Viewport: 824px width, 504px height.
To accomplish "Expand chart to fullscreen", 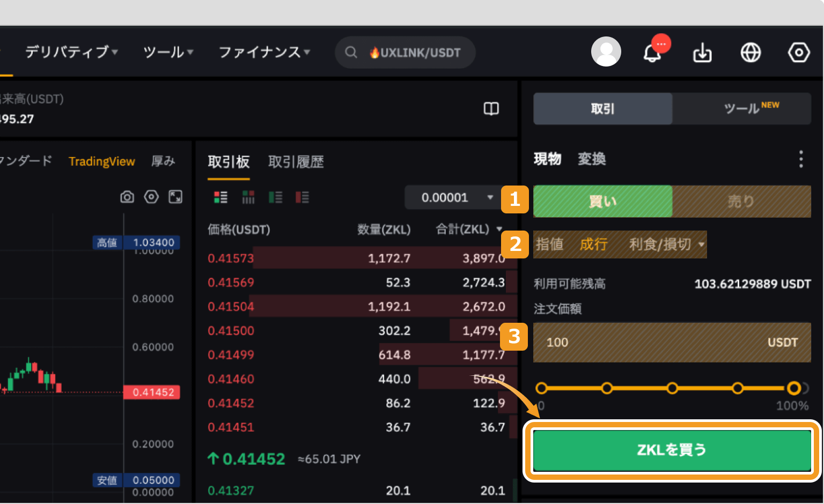I will coord(175,197).
